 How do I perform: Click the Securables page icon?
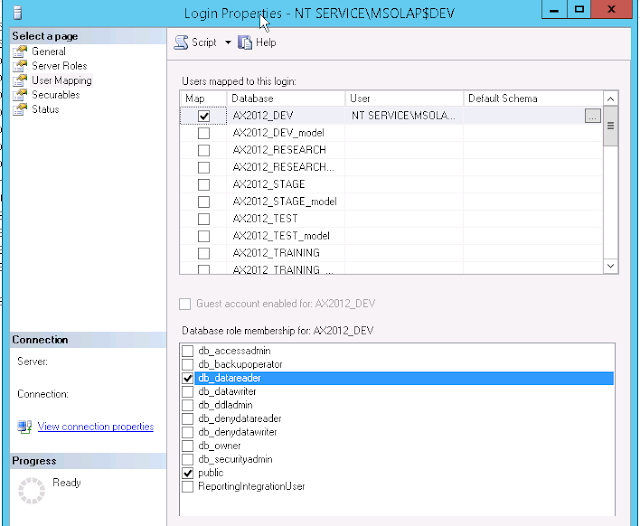coord(20,95)
